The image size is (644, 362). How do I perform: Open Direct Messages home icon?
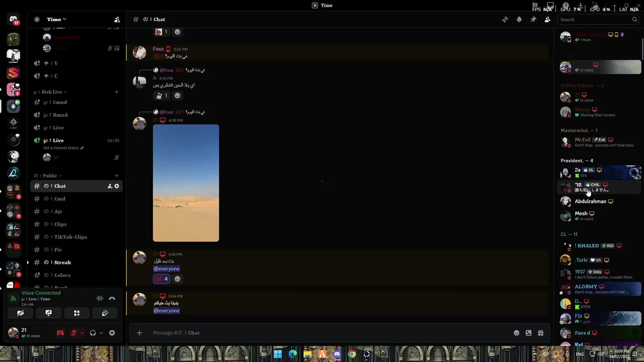click(14, 20)
